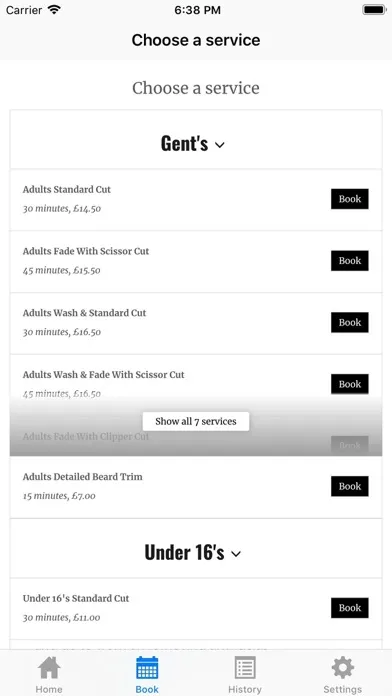
Task: Collapse the Under 16's section chevron
Action: pyautogui.click(x=236, y=554)
